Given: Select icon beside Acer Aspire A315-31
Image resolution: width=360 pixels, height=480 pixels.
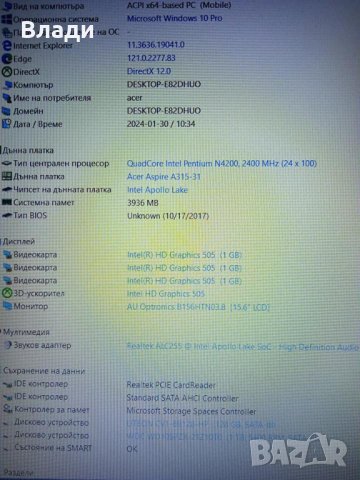Looking at the screenshot, I should [x=7, y=176].
